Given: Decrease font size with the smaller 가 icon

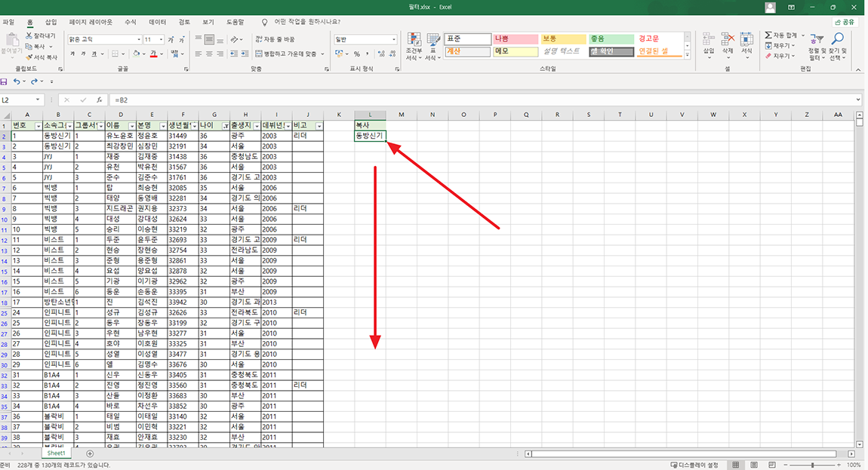Looking at the screenshot, I should point(182,39).
